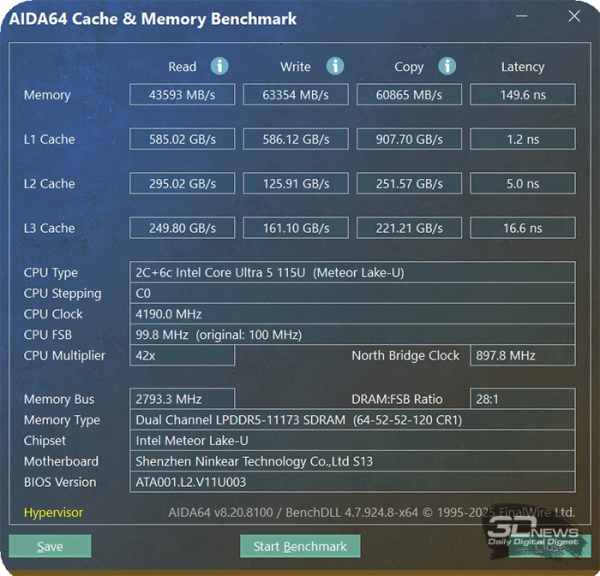This screenshot has height=576, width=600.
Task: Click the Save button
Action: (x=50, y=547)
